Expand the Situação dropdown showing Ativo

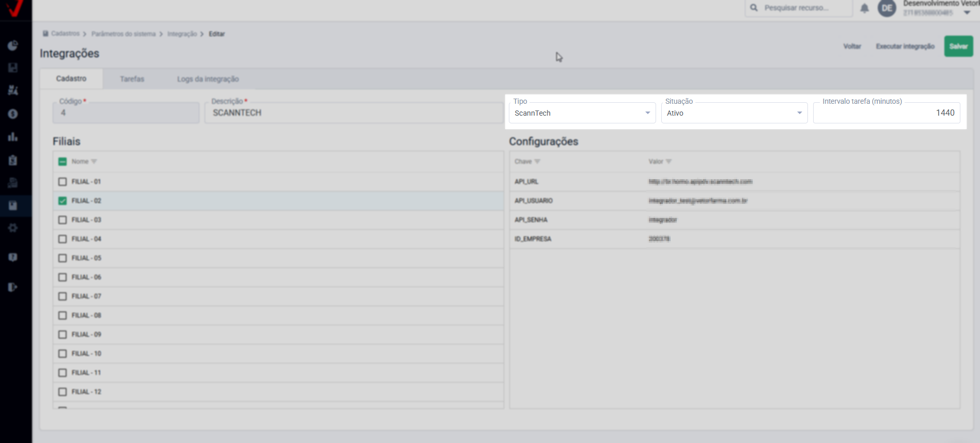734,113
